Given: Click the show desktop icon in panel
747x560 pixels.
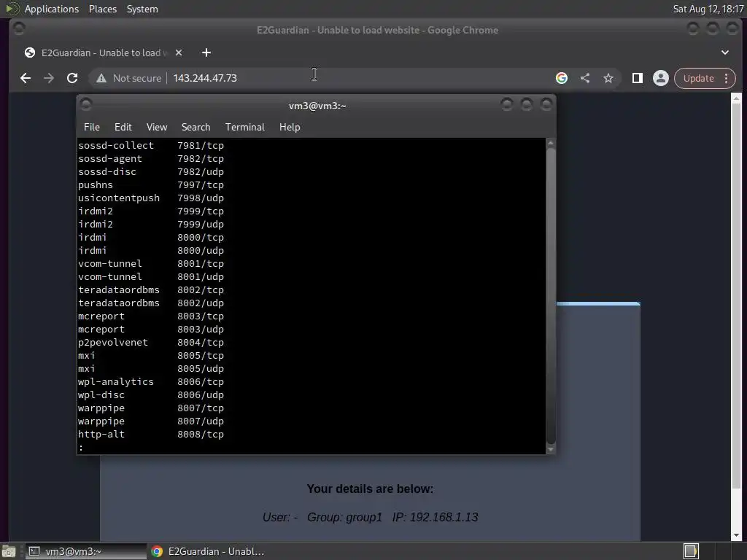Looking at the screenshot, I should tap(9, 551).
